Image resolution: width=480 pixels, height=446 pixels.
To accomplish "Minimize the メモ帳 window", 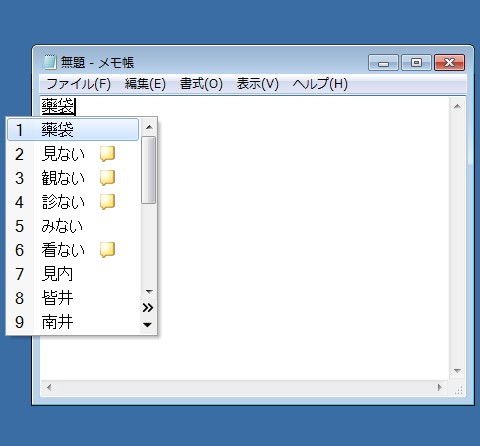I will point(383,63).
